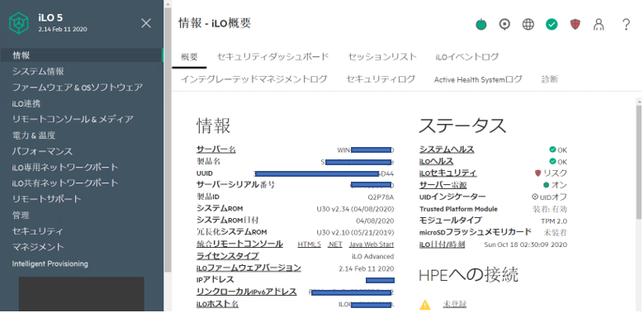
Task: Click the green health checkmark icon
Action: pos(552,25)
